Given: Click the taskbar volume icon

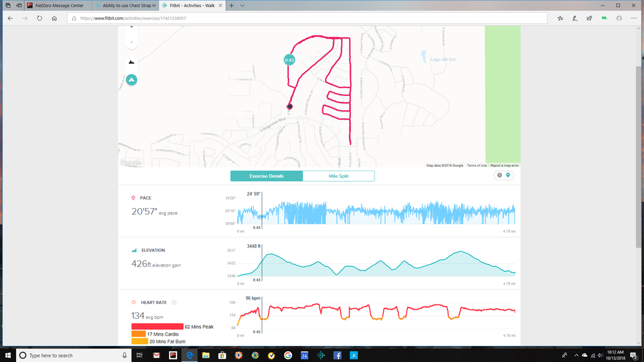Looking at the screenshot, I should [600, 356].
